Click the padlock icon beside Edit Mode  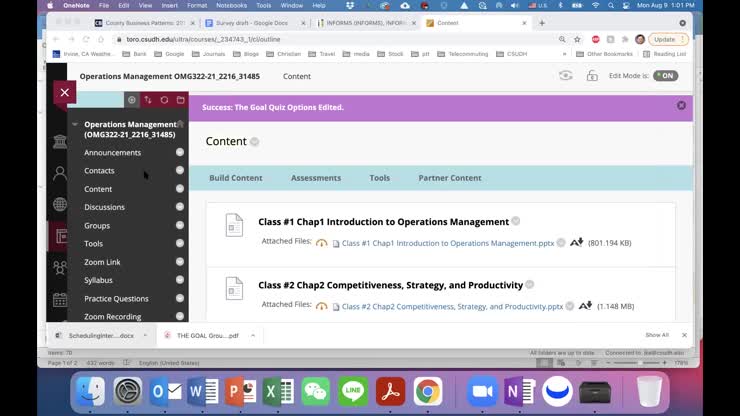coord(592,76)
